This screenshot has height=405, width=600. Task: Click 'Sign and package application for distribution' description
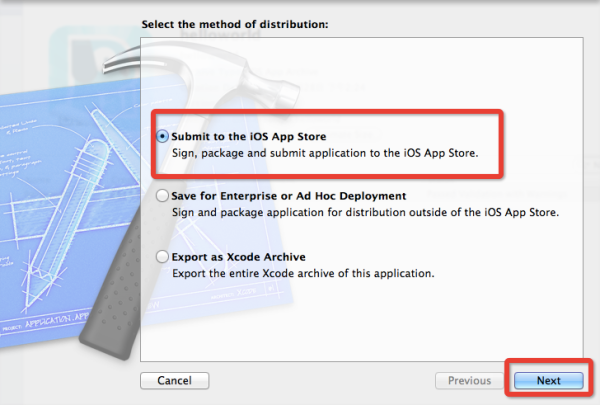(x=365, y=212)
